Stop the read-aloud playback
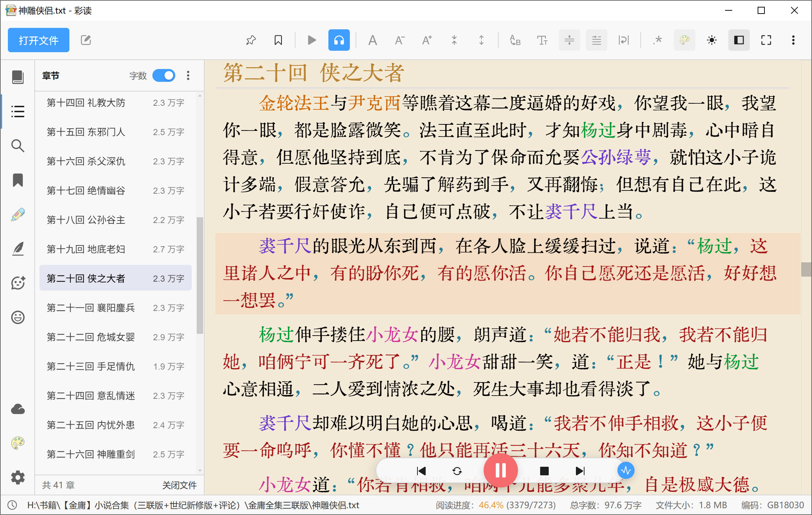 (544, 471)
